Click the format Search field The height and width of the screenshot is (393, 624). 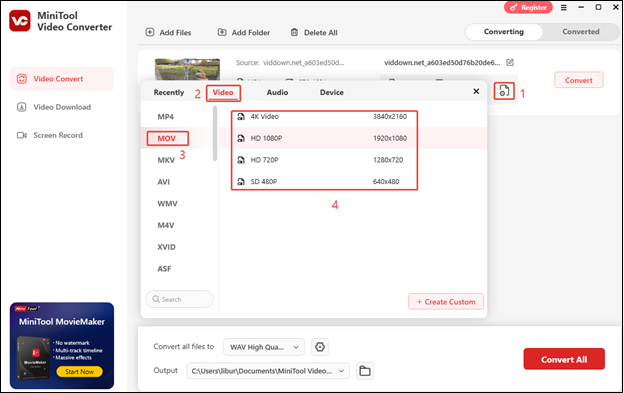click(179, 299)
